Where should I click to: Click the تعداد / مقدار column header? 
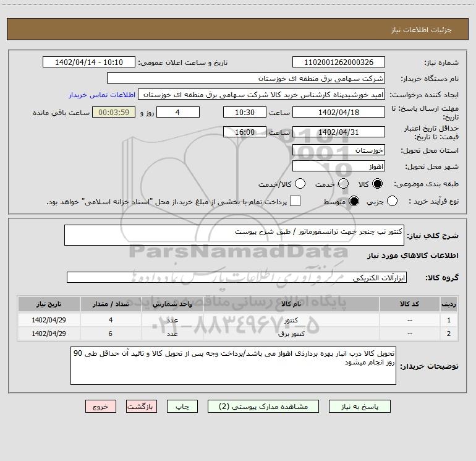coord(111,304)
